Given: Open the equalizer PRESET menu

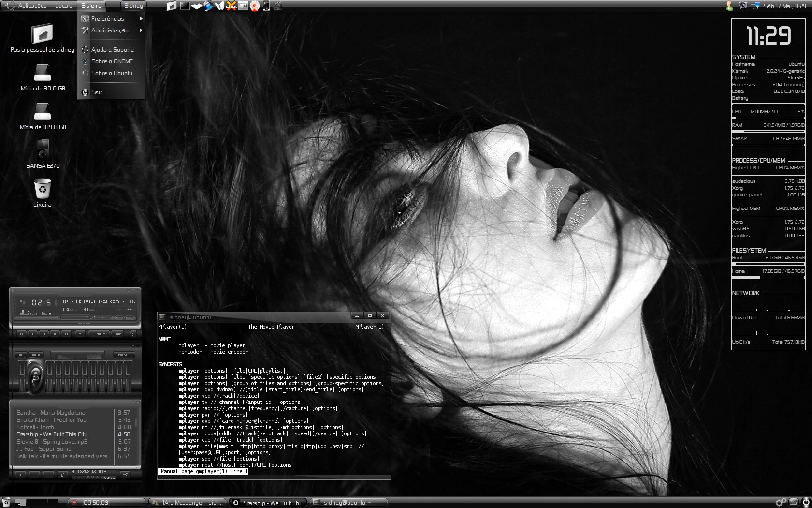Looking at the screenshot, I should [x=124, y=355].
